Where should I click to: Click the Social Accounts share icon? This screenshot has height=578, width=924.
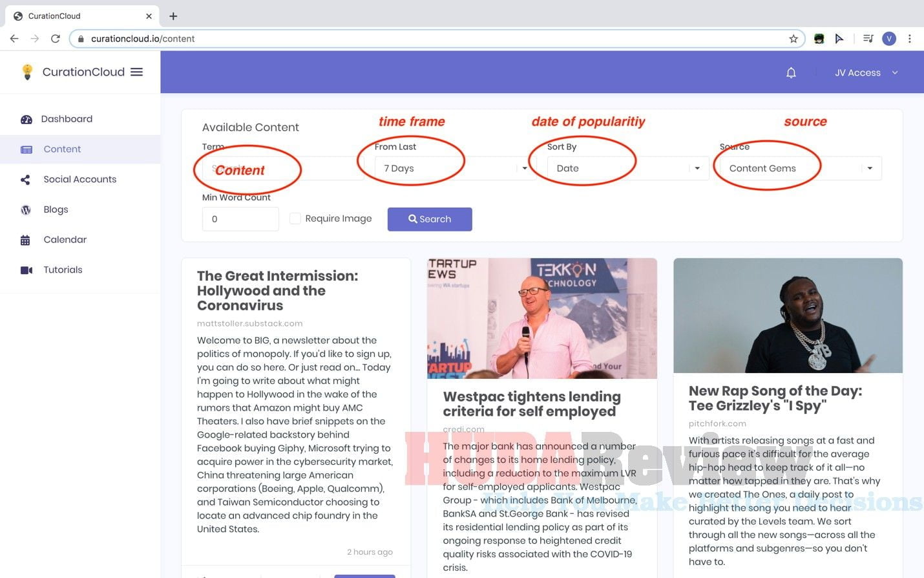(25, 180)
